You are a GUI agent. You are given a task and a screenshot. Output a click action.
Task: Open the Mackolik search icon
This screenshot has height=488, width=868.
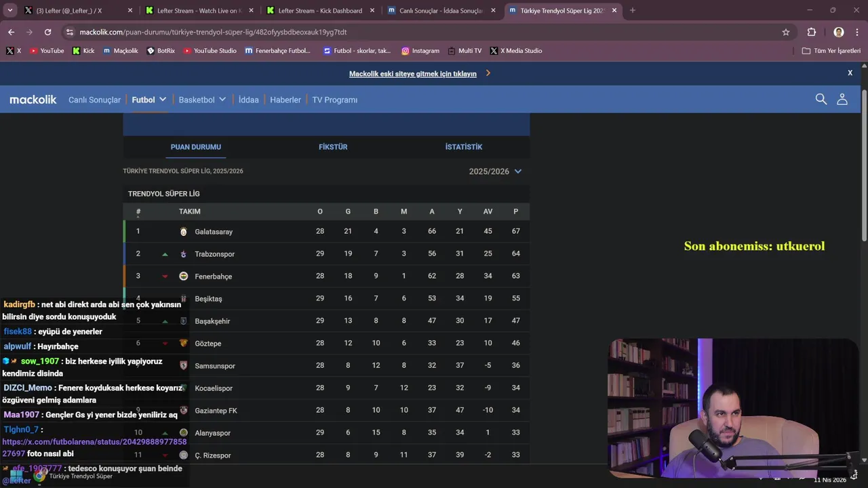pyautogui.click(x=821, y=100)
